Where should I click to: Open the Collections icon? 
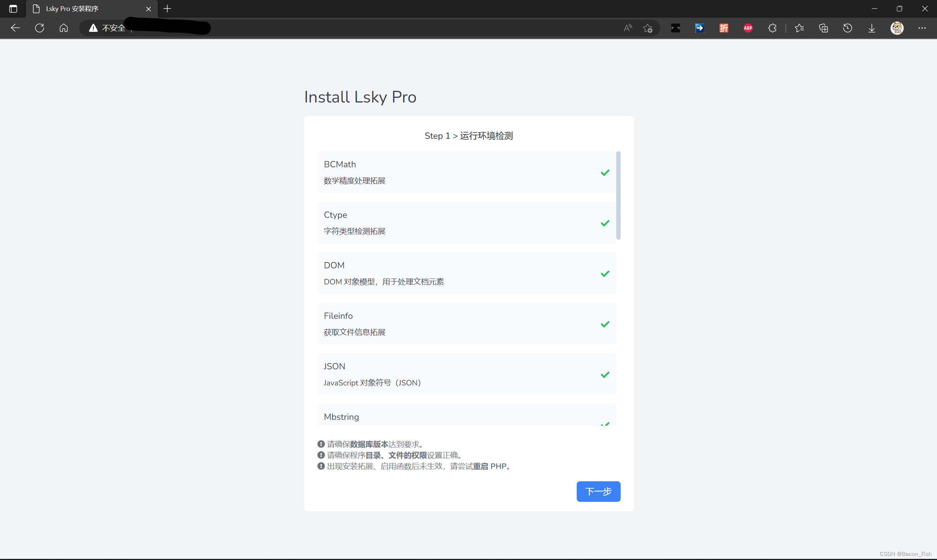point(823,28)
